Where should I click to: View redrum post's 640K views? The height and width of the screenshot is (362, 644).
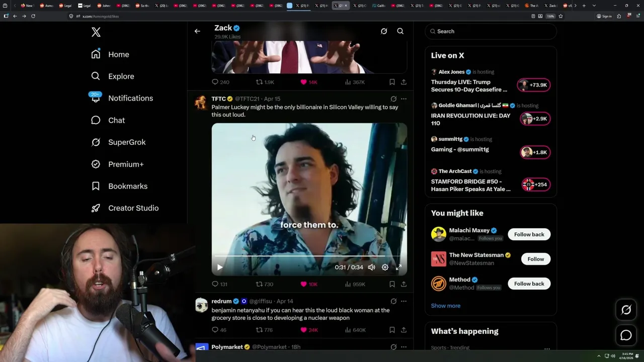(355, 330)
